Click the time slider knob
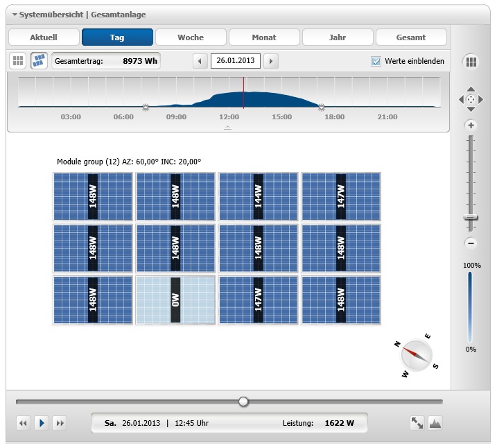The width and height of the screenshot is (497, 448). point(243,402)
